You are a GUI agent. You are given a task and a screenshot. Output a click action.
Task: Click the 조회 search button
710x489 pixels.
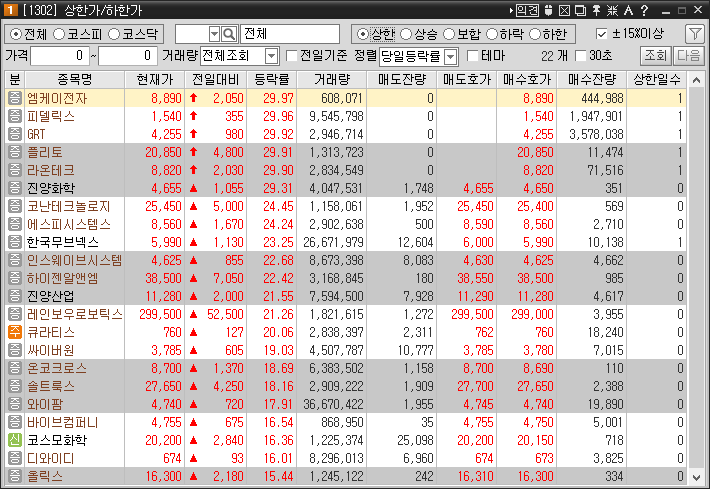(x=656, y=56)
